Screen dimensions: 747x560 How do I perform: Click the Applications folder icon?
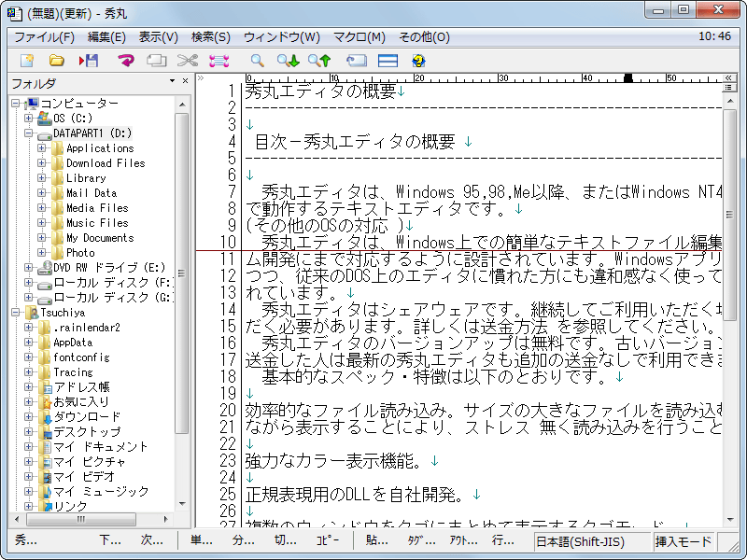tap(58, 148)
